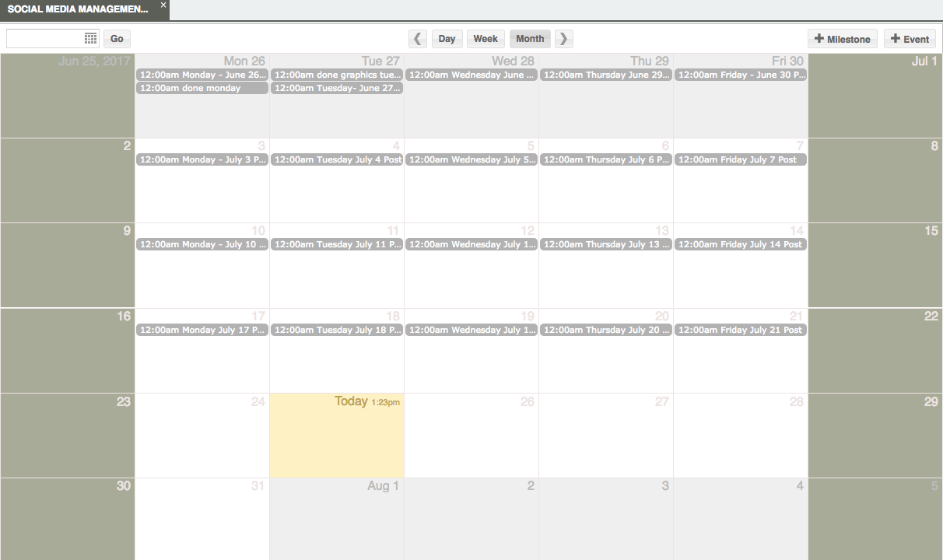
Task: Open the date picker calendar icon
Action: click(x=91, y=39)
